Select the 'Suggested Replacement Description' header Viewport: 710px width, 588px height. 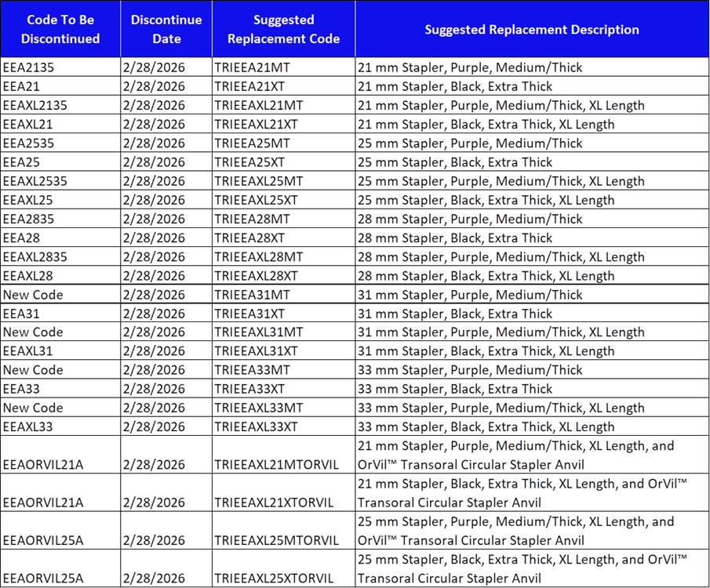531,30
